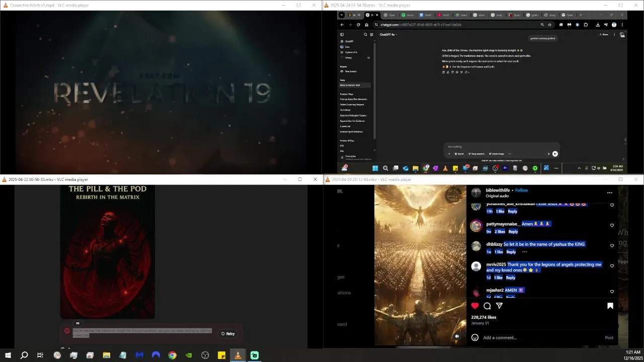Click the Search button in ChatGPT composer
The image size is (644, 362).
[x=459, y=154]
